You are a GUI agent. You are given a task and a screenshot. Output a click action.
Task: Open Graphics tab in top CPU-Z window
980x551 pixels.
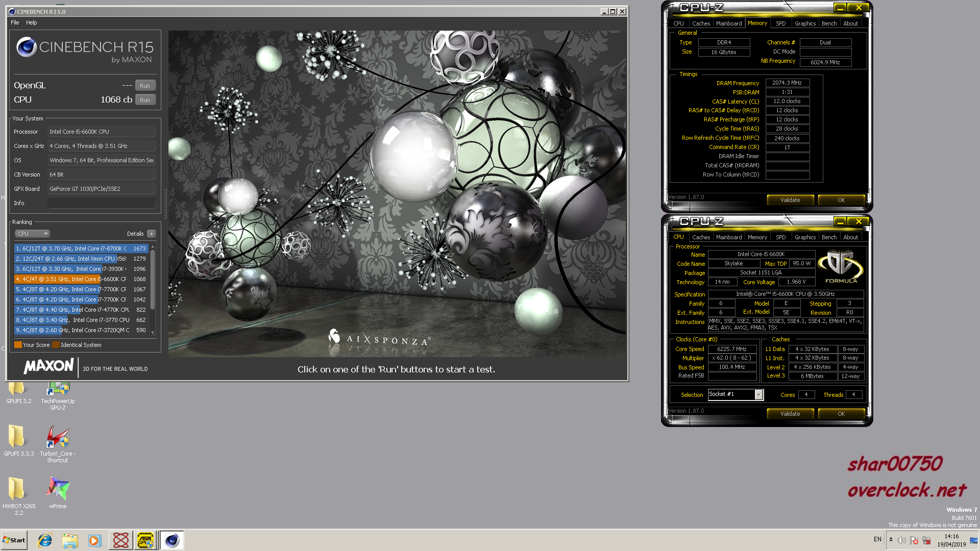(805, 23)
